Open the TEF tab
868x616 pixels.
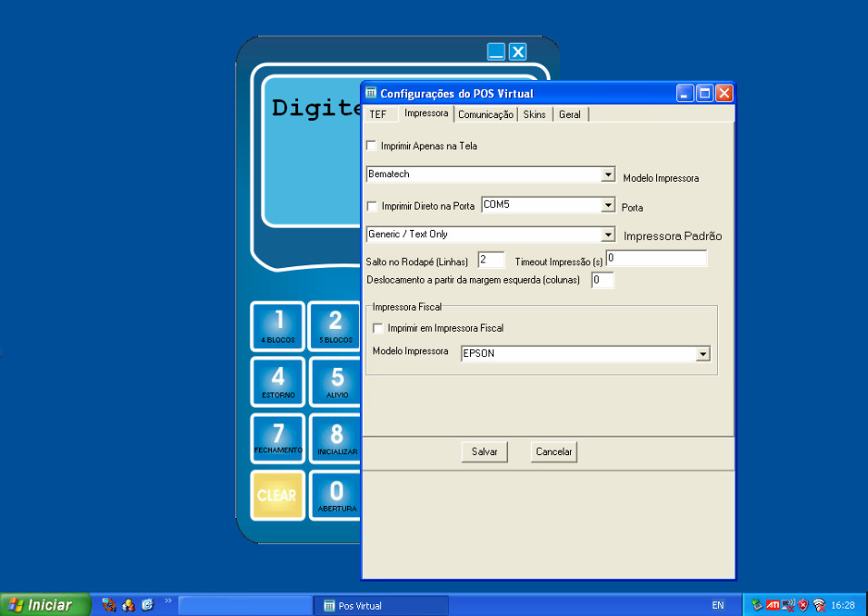tap(378, 114)
